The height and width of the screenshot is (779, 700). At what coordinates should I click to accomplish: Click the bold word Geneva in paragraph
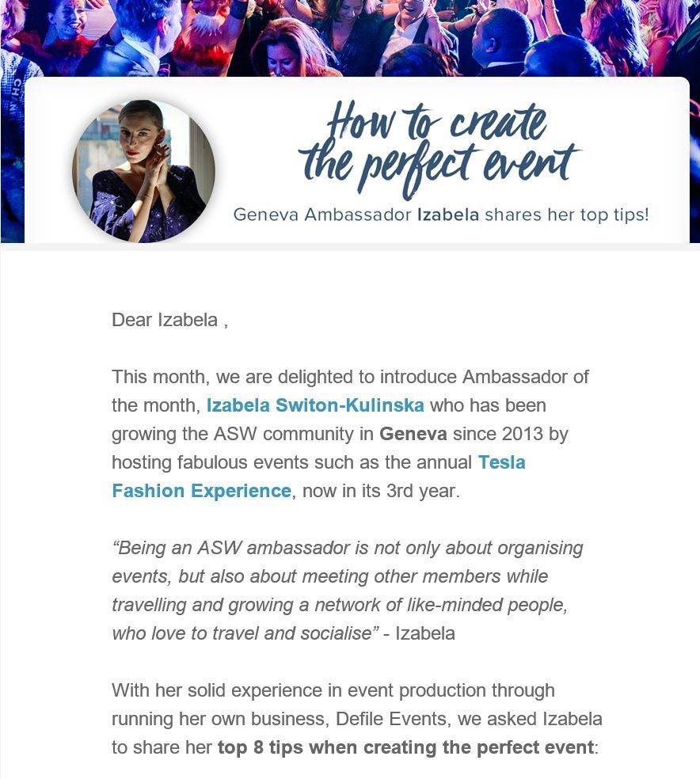point(413,434)
